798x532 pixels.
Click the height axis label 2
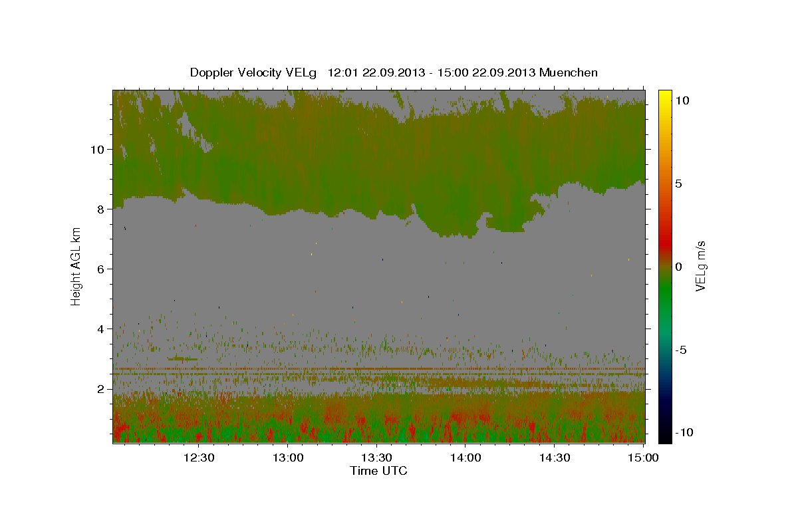100,389
